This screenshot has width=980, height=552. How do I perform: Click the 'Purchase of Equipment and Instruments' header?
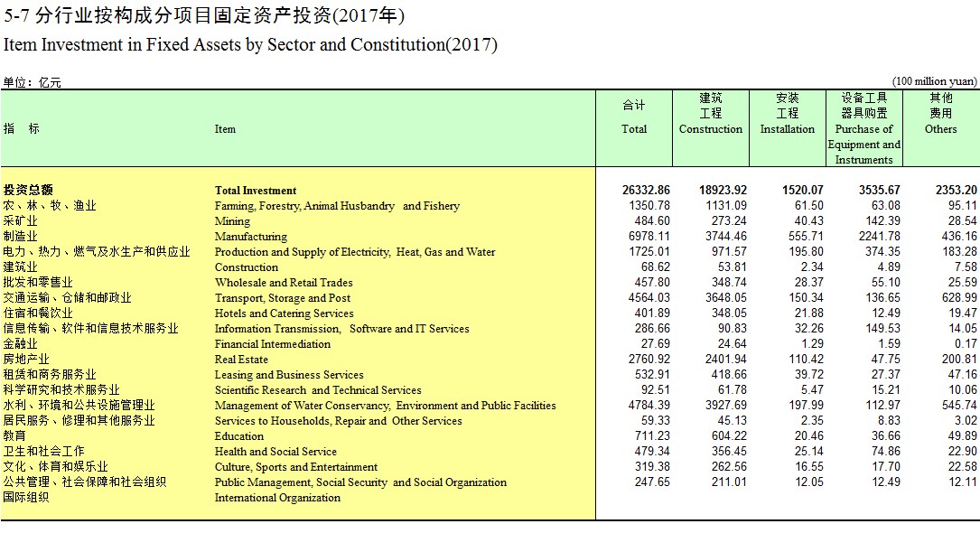864,145
